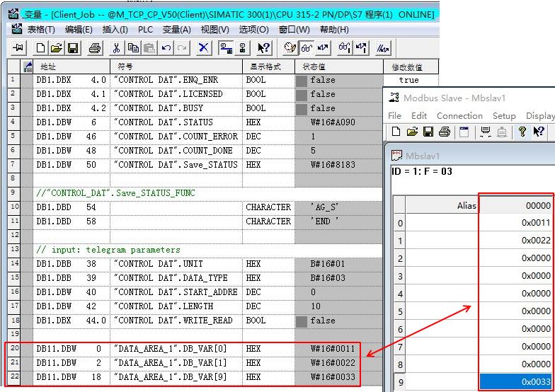Click the always-on-top pin icon in variable table toolbar
The width and height of the screenshot is (555, 392).
[18, 48]
